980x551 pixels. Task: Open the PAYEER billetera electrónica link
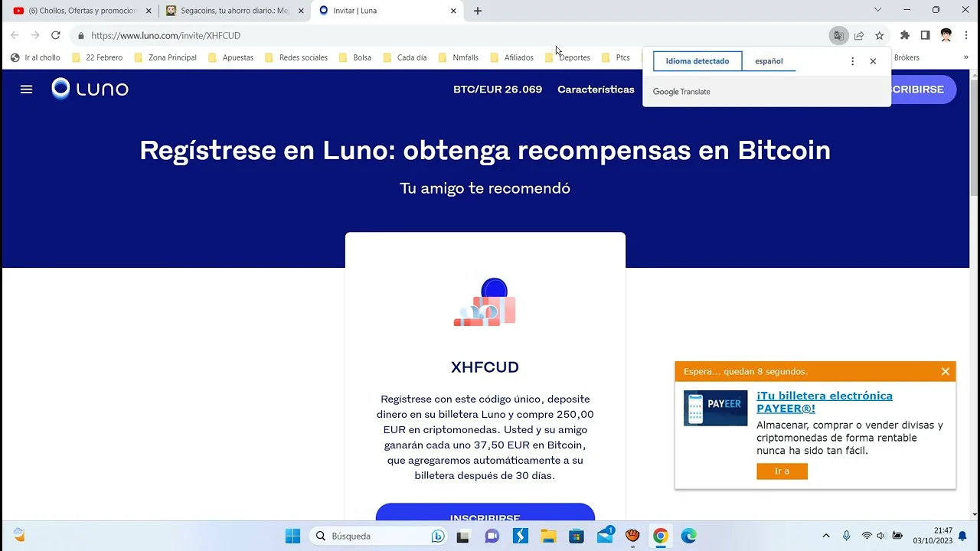point(824,402)
